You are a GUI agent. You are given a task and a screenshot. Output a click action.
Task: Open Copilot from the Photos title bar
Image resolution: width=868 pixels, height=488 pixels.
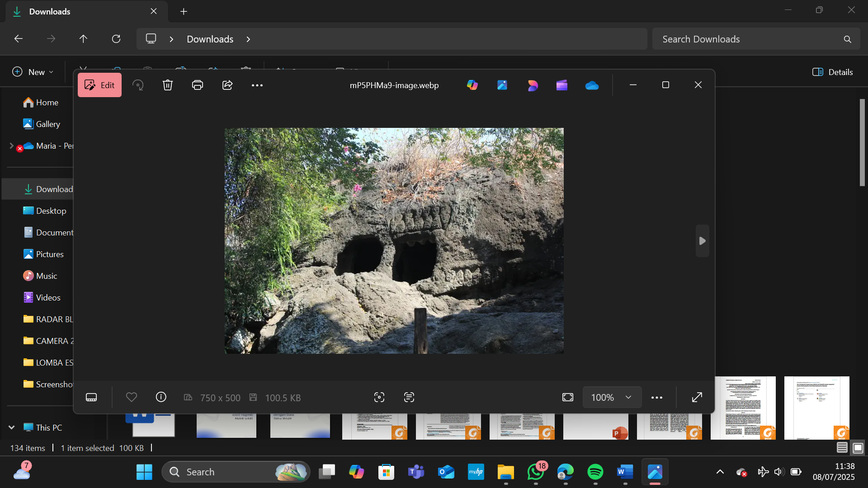(472, 85)
